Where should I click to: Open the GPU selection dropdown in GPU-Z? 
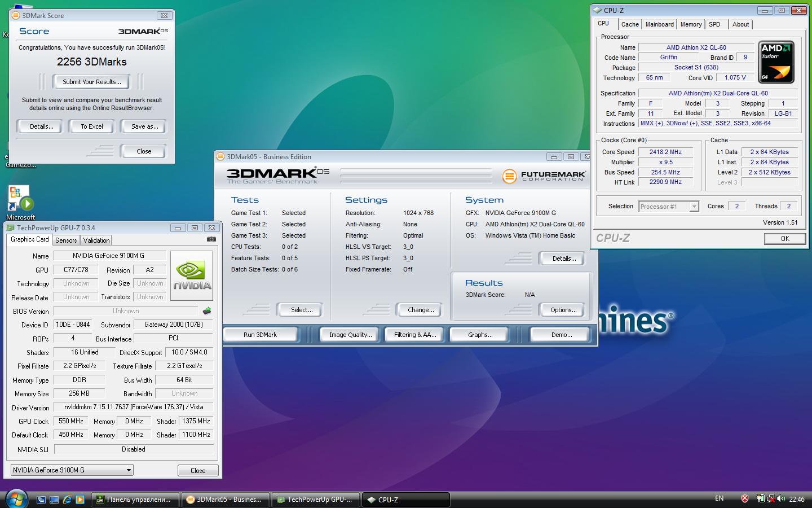click(72, 470)
